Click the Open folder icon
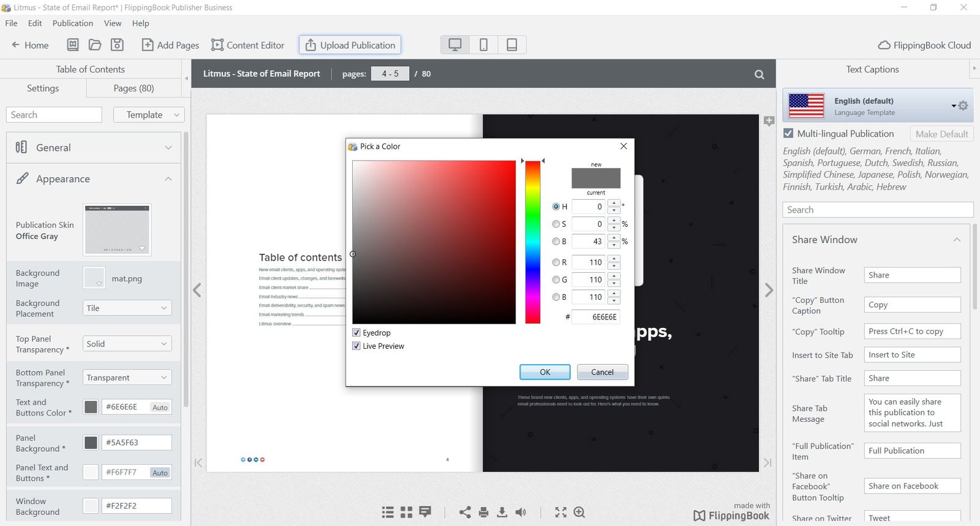The width and height of the screenshot is (980, 526). 95,45
